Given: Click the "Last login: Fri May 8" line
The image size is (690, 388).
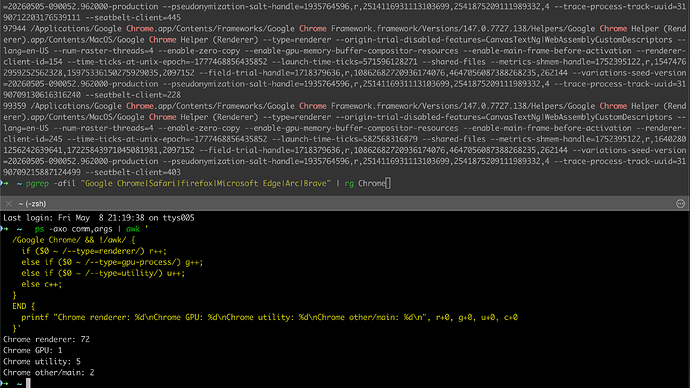Looking at the screenshot, I should 99,218.
